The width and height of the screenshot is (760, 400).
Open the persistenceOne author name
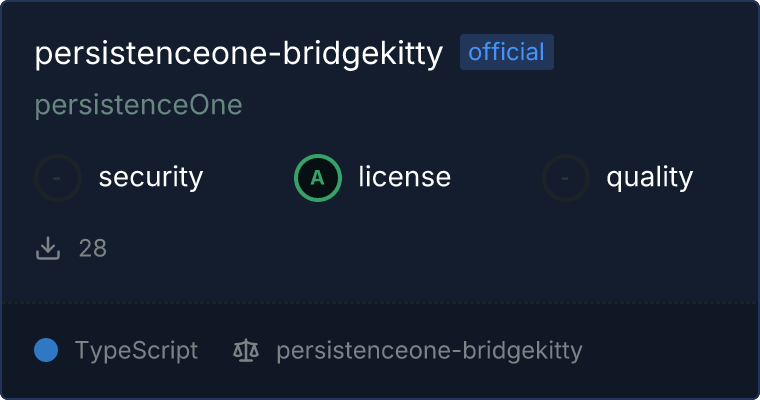[x=138, y=105]
